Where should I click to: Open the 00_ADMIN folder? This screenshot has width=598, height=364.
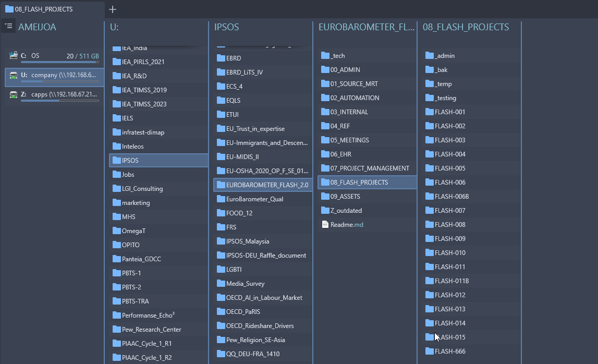click(367, 70)
